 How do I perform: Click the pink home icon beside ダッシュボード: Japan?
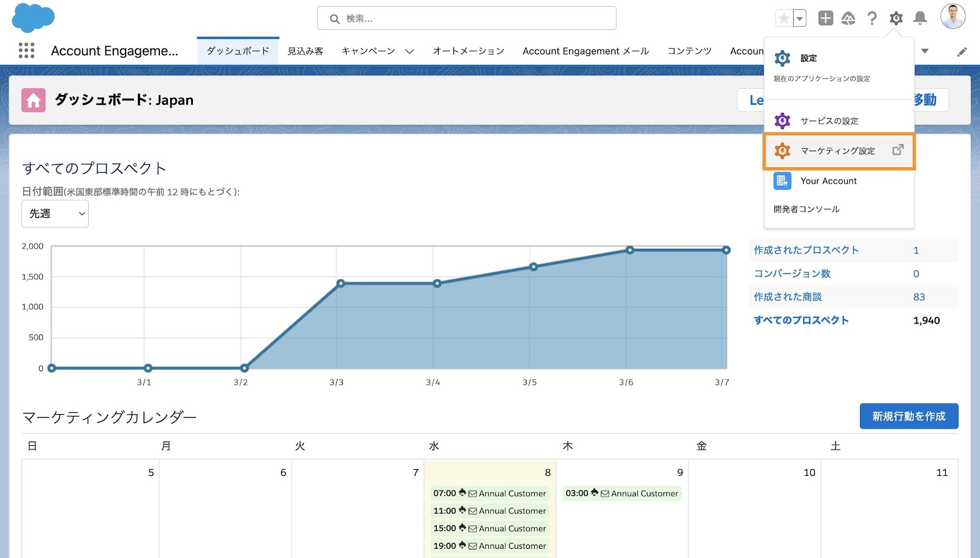pos(34,100)
